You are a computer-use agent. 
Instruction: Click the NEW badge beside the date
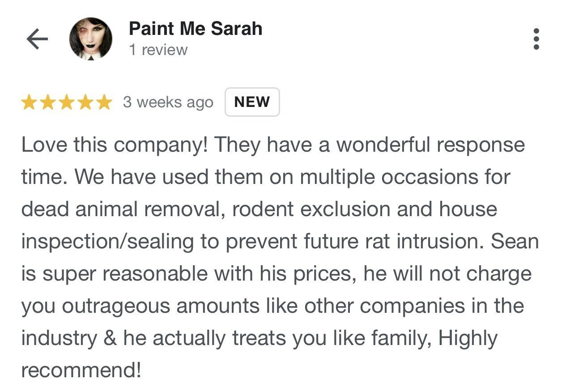tap(252, 102)
